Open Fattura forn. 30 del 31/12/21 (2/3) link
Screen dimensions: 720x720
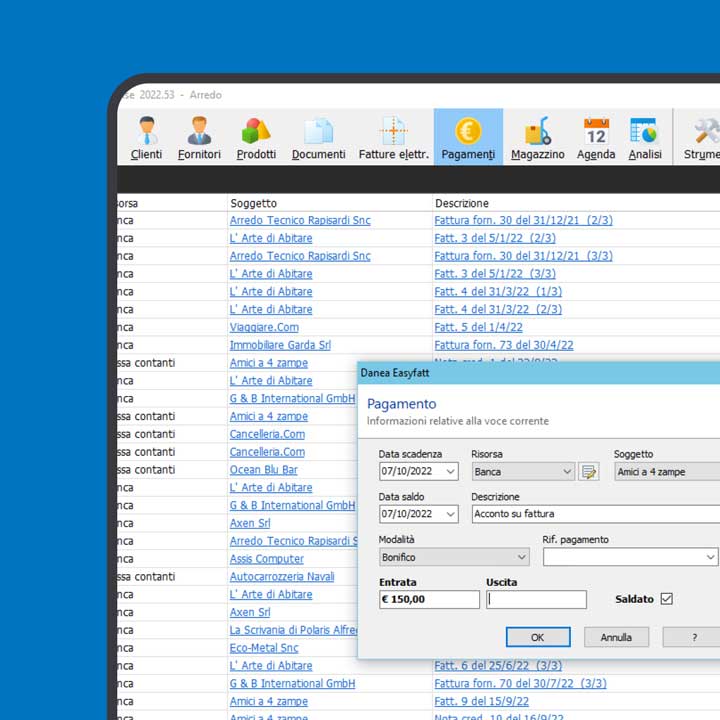pyautogui.click(x=523, y=220)
